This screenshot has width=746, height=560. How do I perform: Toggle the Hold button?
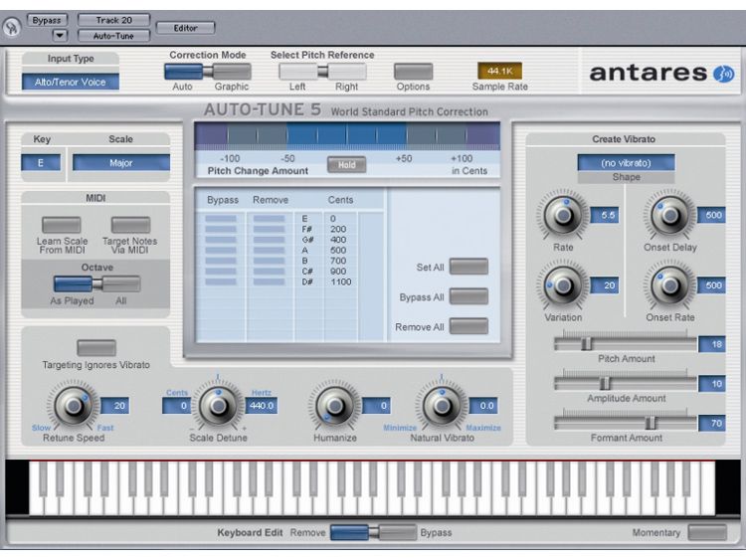(x=347, y=165)
